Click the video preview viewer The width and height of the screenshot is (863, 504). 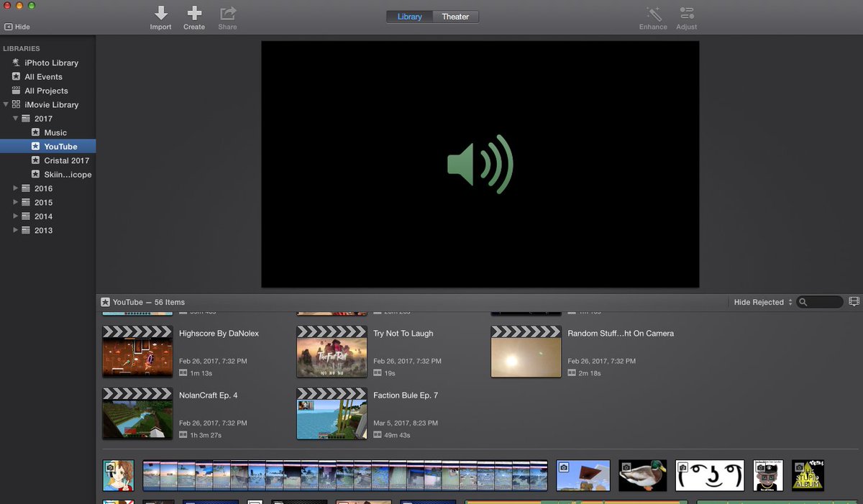click(x=480, y=165)
